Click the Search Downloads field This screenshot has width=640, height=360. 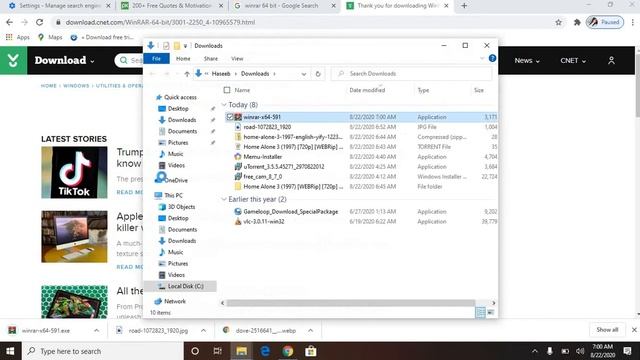411,74
